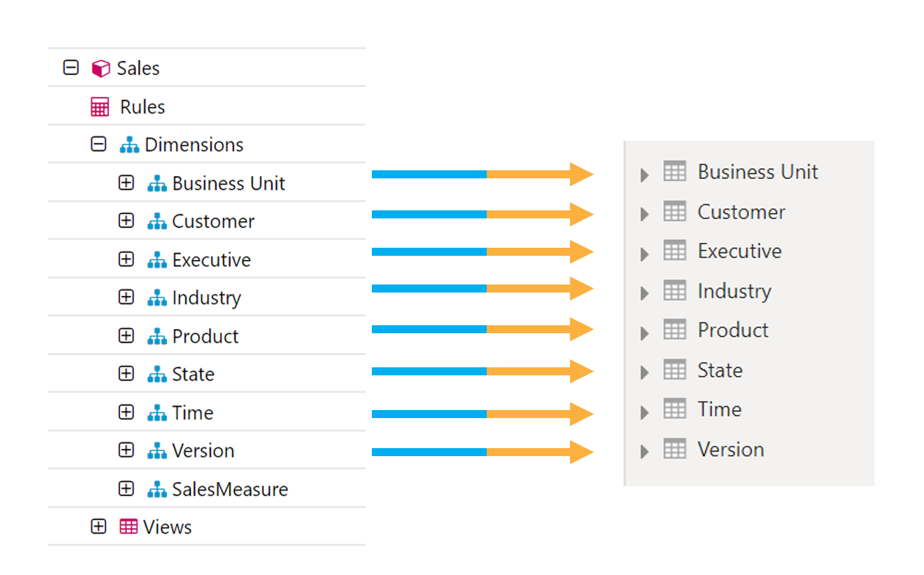924x575 pixels.
Task: Click the Sales cube icon
Action: 101,68
